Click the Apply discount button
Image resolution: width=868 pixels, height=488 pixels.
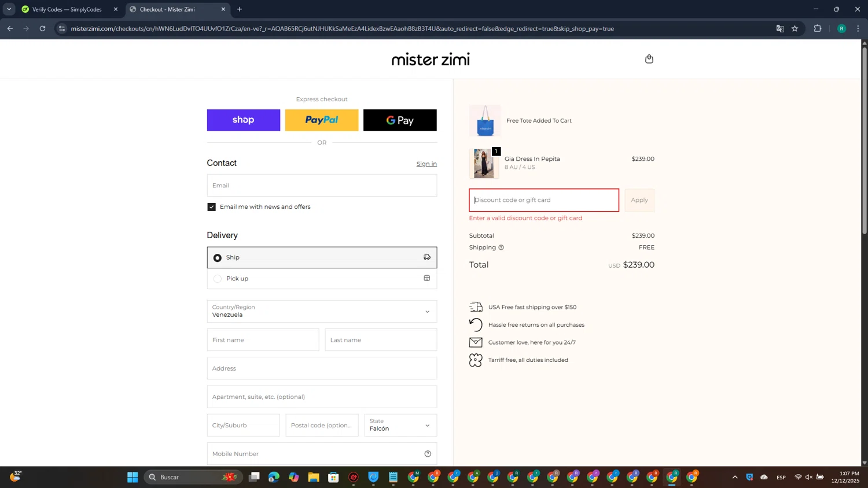click(x=639, y=200)
